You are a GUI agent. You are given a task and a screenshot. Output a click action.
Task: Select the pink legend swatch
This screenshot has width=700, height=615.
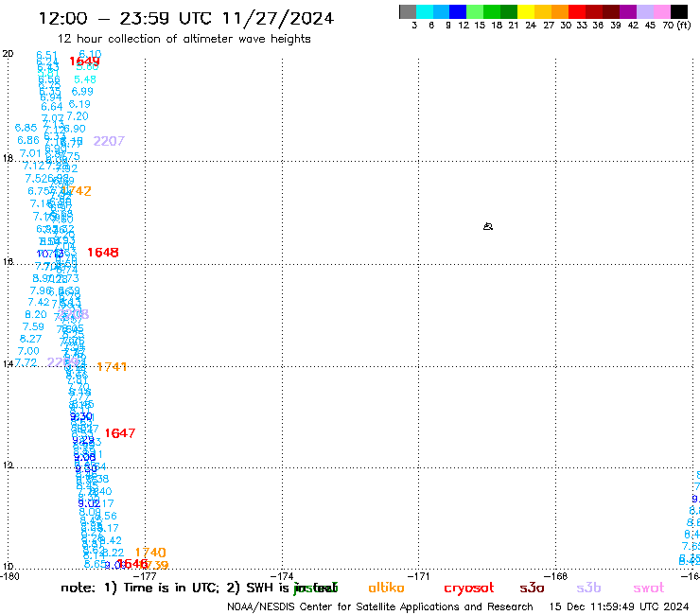tap(661, 11)
